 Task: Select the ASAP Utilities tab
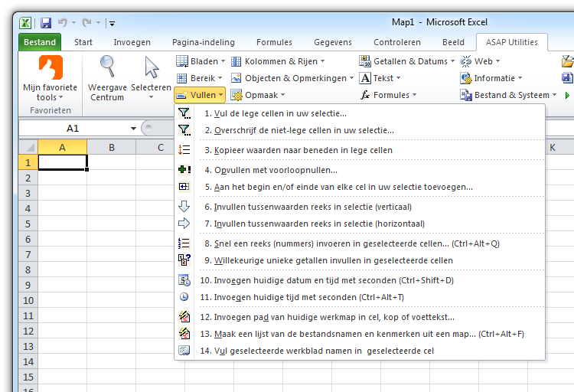(x=512, y=42)
